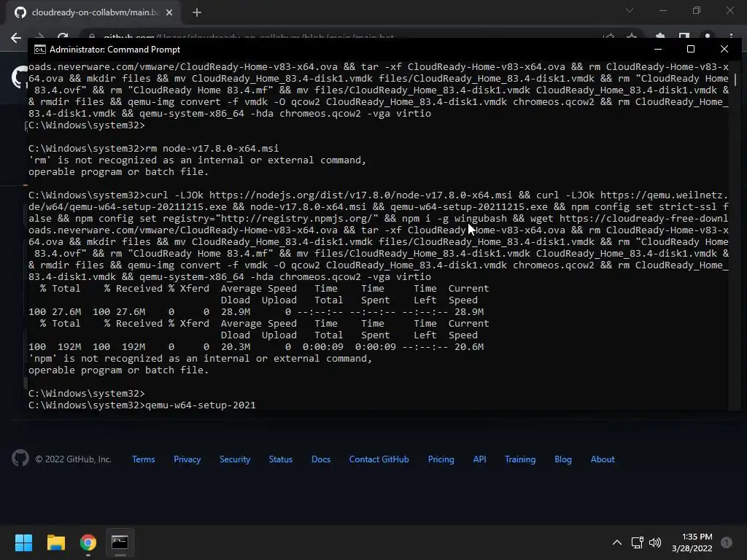The image size is (747, 560).
Task: Click the "'npm' is not recognized" error line
Action: 200,359
